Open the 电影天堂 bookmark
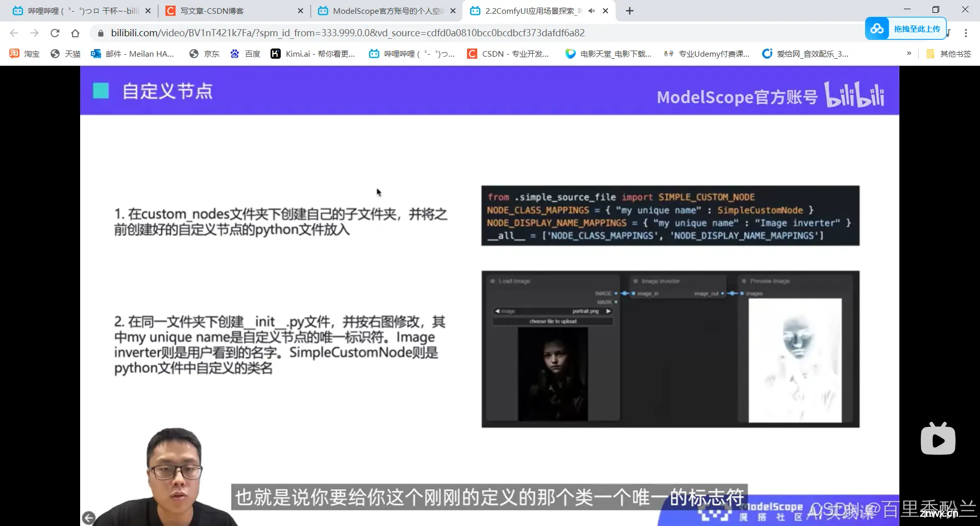Image resolution: width=980 pixels, height=526 pixels. (x=608, y=54)
